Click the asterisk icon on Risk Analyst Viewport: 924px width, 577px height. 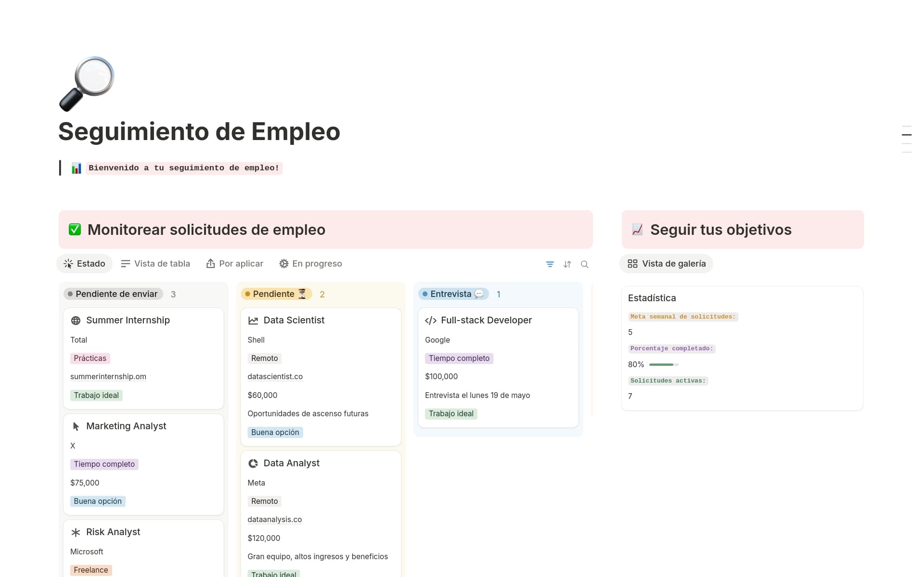[x=76, y=532]
